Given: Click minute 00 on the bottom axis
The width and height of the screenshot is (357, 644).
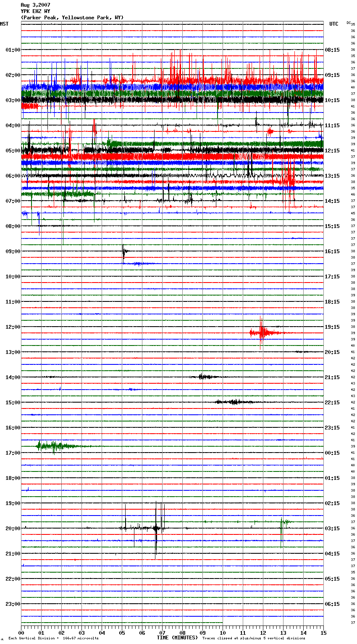Looking at the screenshot, I should point(21,633).
